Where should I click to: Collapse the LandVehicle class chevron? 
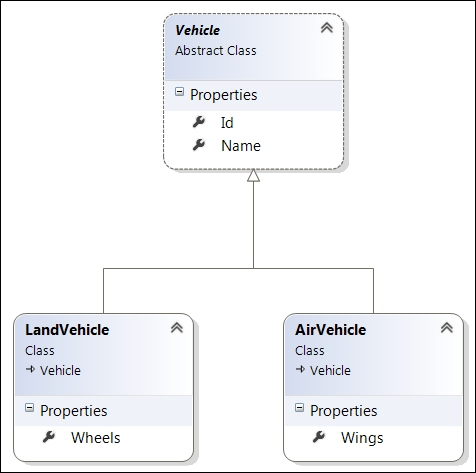point(177,328)
